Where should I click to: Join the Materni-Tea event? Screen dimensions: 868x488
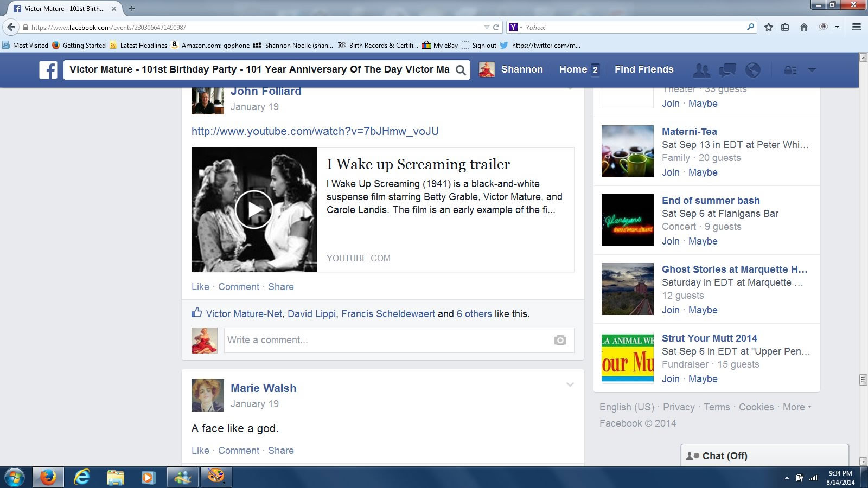tap(671, 172)
